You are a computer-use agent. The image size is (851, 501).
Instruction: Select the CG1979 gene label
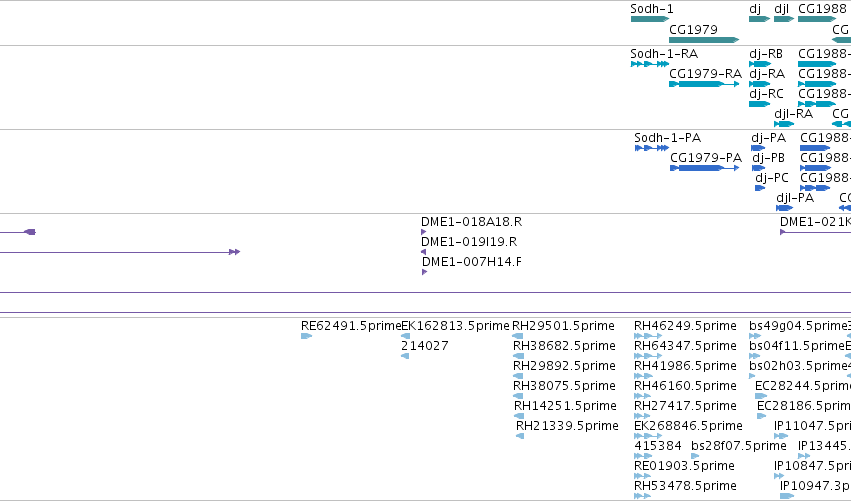pos(693,29)
